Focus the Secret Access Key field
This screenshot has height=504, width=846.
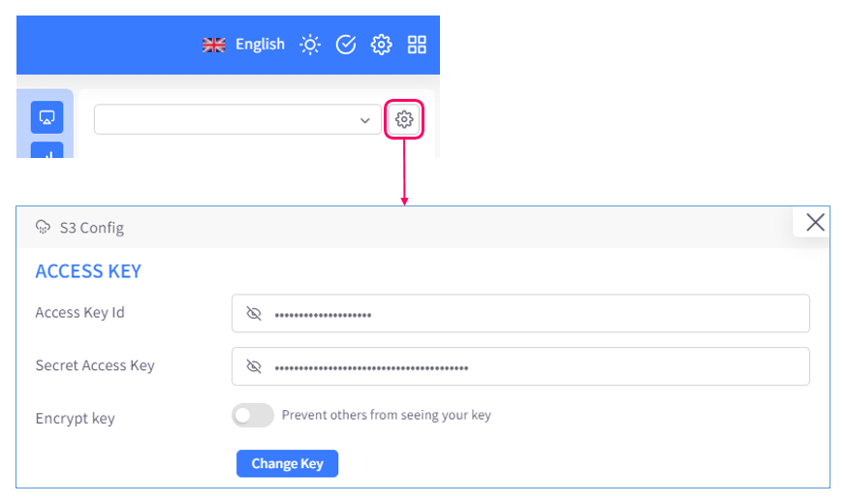click(520, 366)
